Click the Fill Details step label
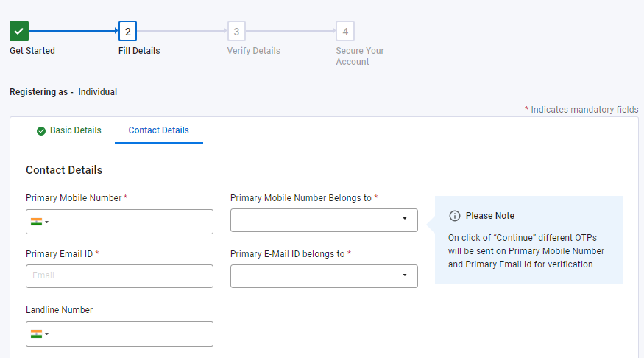 [139, 51]
